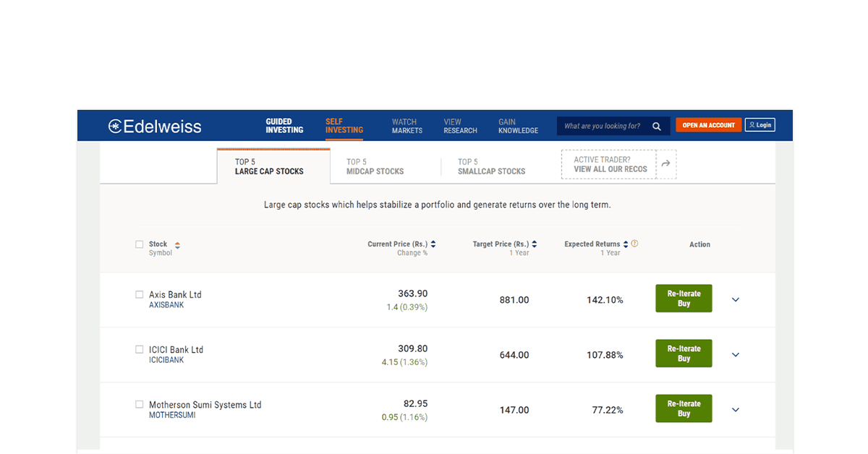Image resolution: width=868 pixels, height=454 pixels.
Task: Expand the Motherson Sumi row chevron
Action: coord(736,410)
